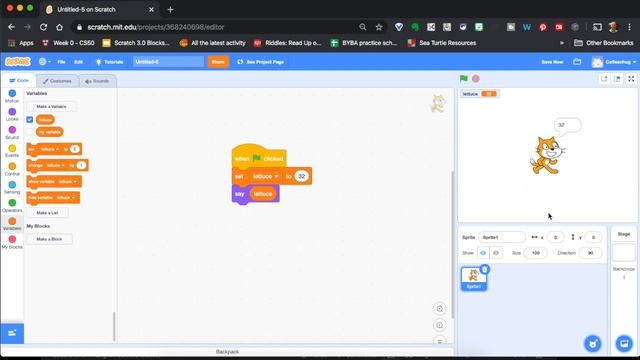Open the Motion block category

point(12,97)
